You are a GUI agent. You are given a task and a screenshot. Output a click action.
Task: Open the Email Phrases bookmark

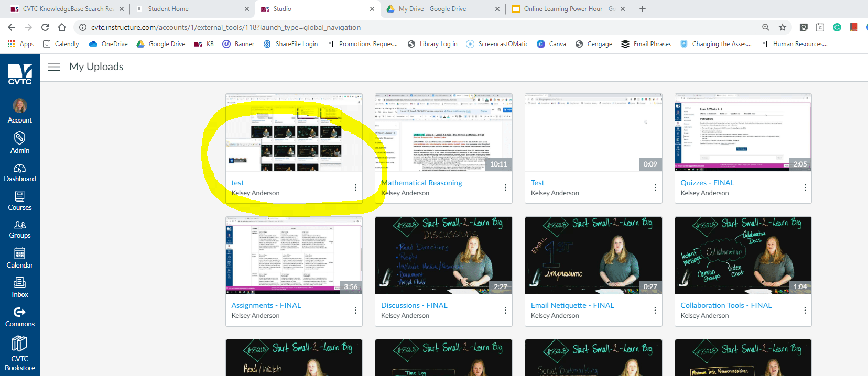[x=646, y=44]
